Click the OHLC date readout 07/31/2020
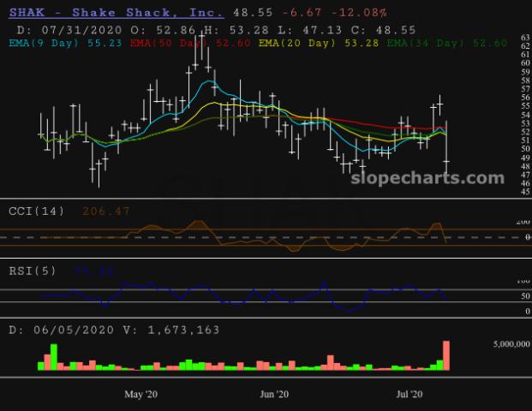This screenshot has width=532, height=411. [x=81, y=30]
